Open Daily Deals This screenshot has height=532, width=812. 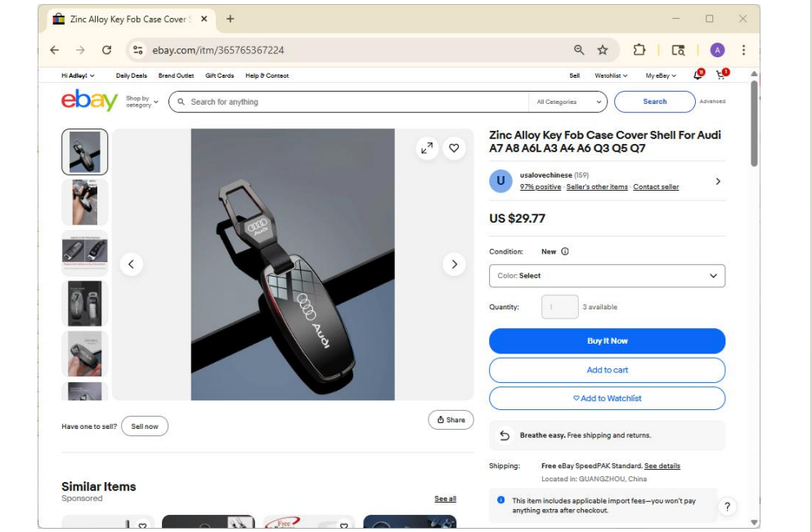tap(132, 75)
